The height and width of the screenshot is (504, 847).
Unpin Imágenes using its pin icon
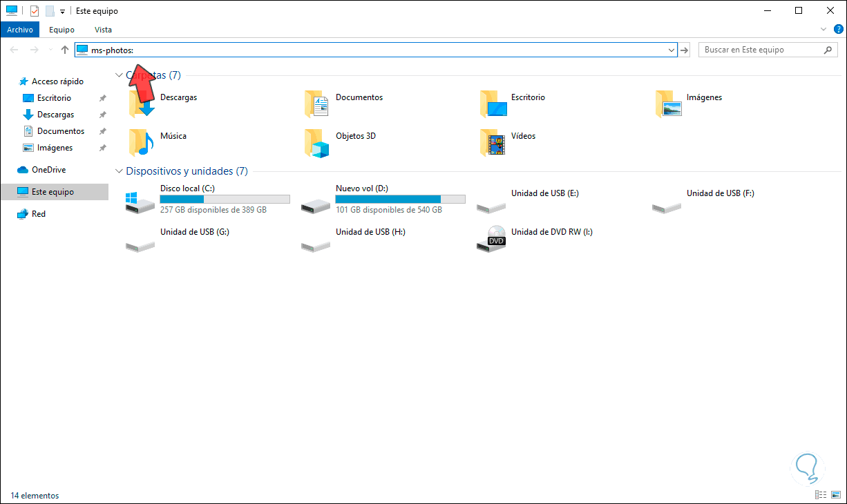pos(102,148)
